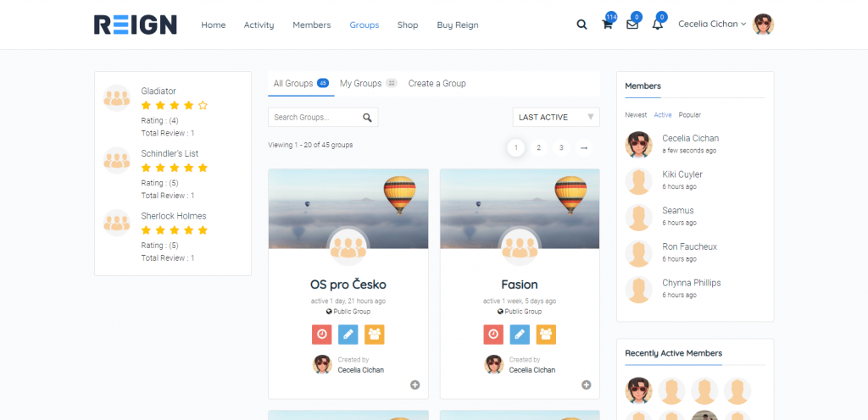Image resolution: width=868 pixels, height=420 pixels.
Task: Click the magnifier icon in Search Groups box
Action: point(367,117)
